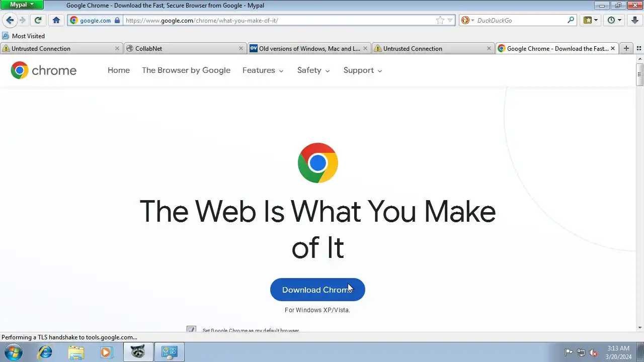This screenshot has height=362, width=644.
Task: List all tabs via grid icon
Action: click(639, 49)
